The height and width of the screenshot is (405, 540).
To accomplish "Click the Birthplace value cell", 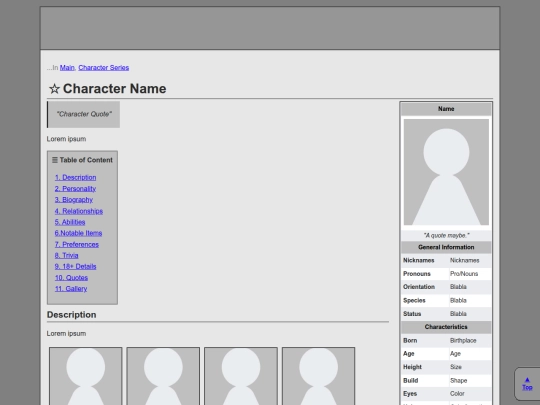I will click(x=470, y=340).
